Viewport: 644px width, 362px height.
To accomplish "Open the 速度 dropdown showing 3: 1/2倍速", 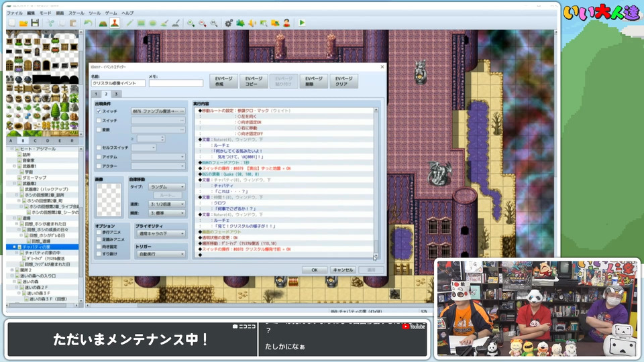I will click(x=167, y=204).
